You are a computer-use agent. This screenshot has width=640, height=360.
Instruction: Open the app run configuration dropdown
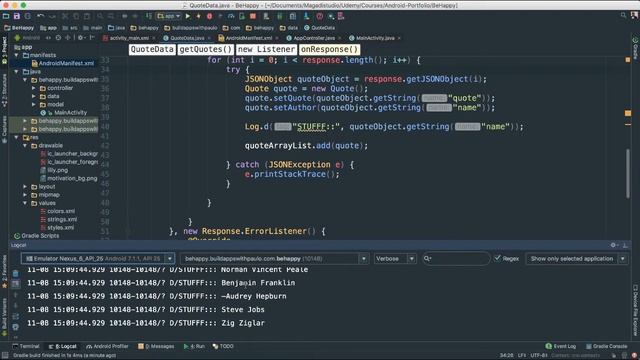169,16
